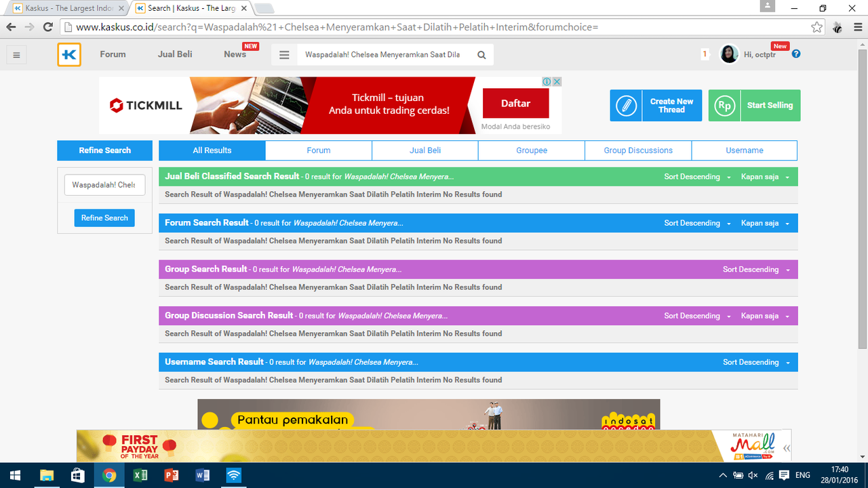Click the Refine Search sidebar text field
The width and height of the screenshot is (868, 488).
104,185
